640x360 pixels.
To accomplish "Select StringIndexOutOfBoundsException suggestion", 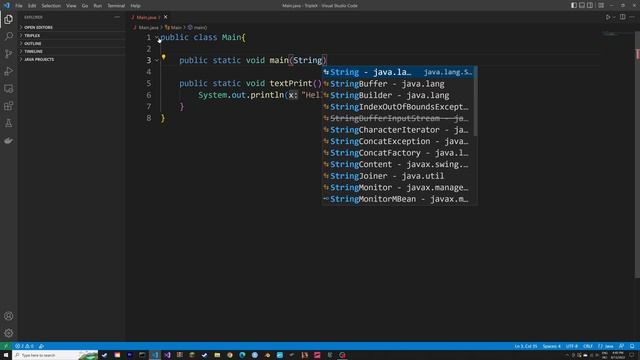I will (x=398, y=107).
